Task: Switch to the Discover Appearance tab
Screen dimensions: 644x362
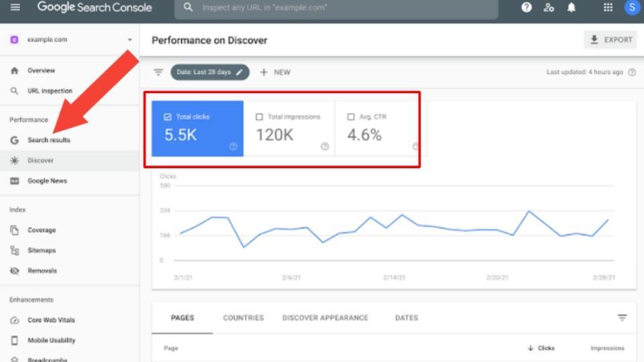Action: click(x=325, y=318)
